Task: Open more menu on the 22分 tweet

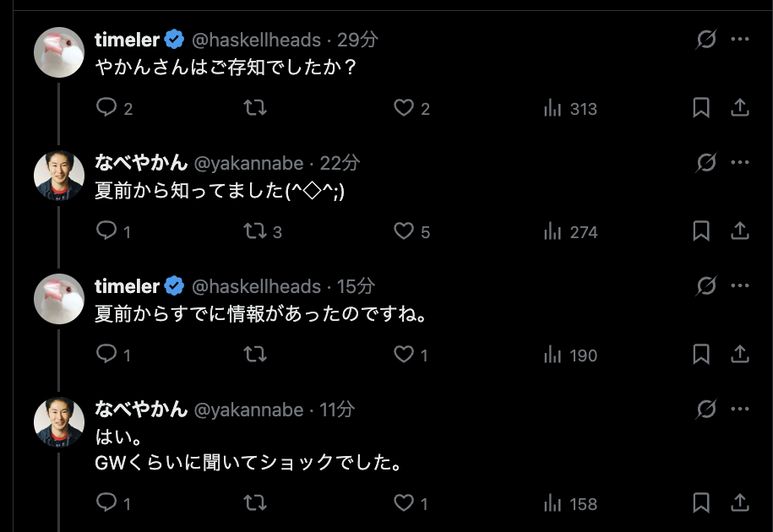Action: [x=740, y=163]
